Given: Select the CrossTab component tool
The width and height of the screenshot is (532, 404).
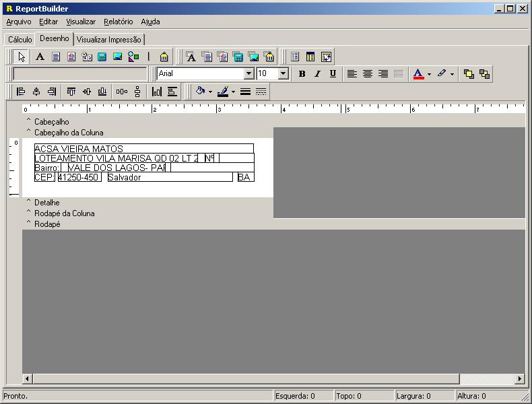Looking at the screenshot, I should [x=326, y=57].
